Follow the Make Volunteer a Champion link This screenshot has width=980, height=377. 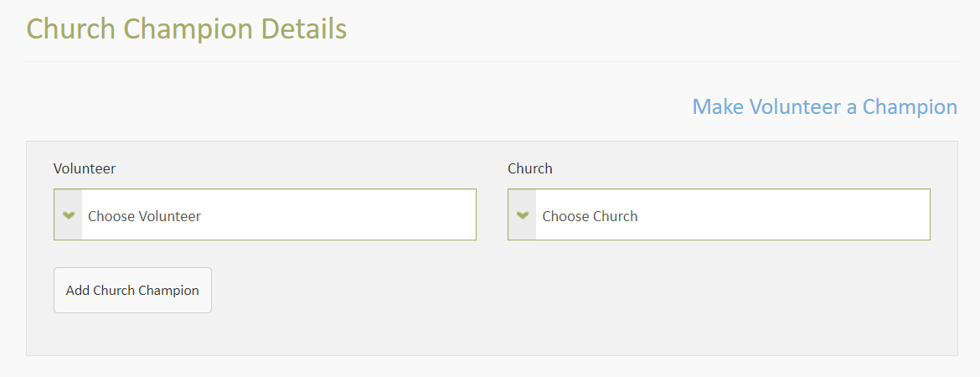pos(824,107)
